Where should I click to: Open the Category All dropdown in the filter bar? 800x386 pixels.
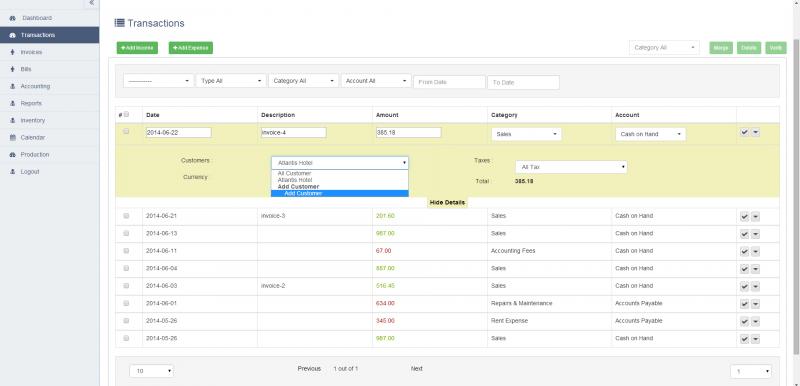[304, 81]
